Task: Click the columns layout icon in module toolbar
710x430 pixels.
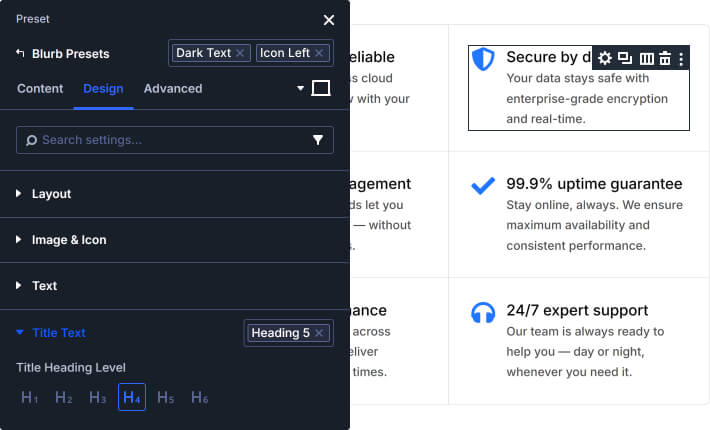Action: point(646,59)
